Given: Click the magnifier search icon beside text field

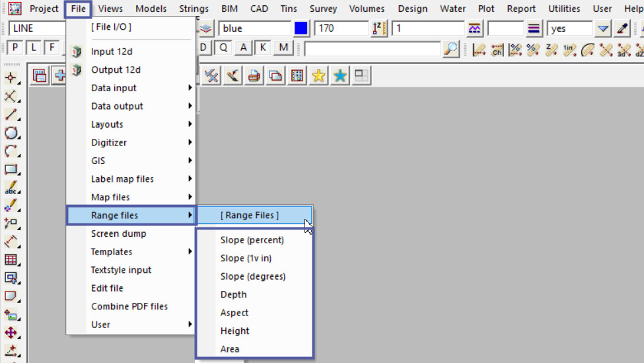Looking at the screenshot, I should pos(450,49).
